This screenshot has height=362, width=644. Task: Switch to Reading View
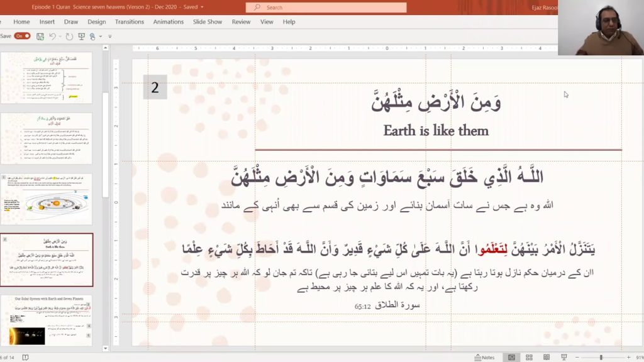pyautogui.click(x=546, y=358)
